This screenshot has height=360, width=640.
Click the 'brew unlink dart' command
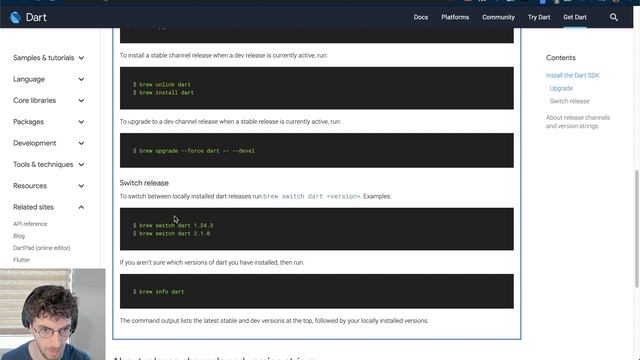(165, 84)
